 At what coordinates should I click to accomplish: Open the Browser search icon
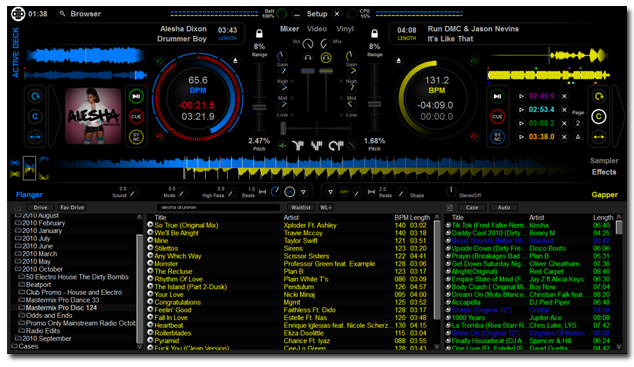point(62,14)
